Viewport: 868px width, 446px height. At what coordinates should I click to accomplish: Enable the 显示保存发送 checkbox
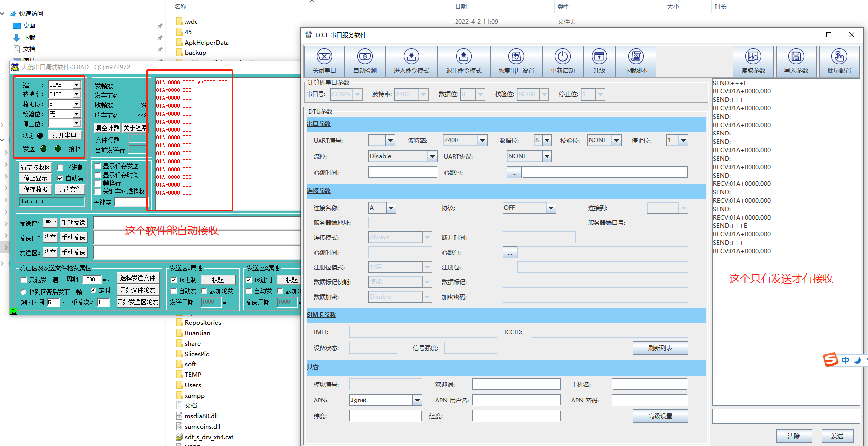[x=98, y=166]
